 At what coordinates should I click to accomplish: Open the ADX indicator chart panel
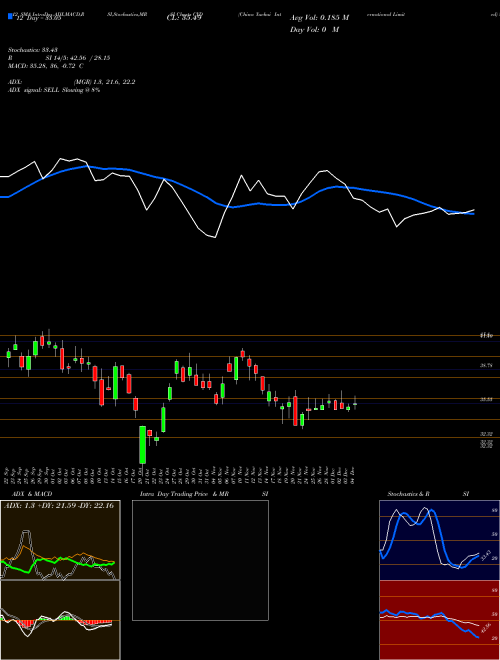[x=60, y=540]
